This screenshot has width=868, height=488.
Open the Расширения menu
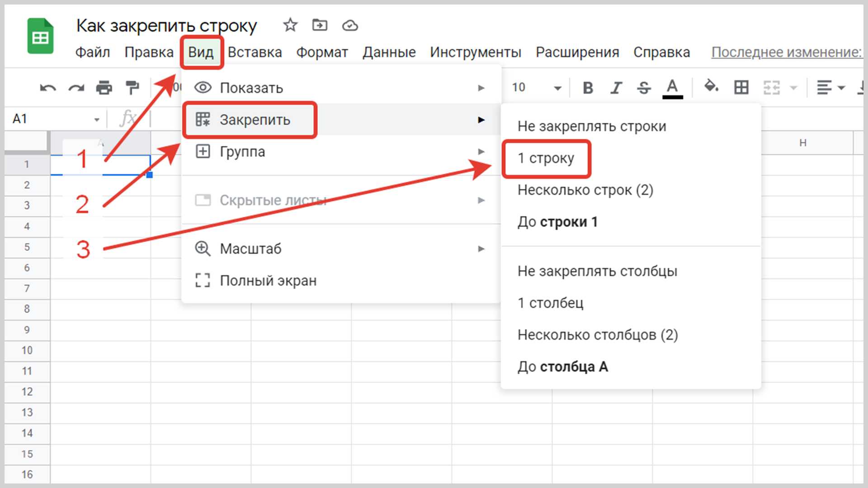(x=577, y=52)
